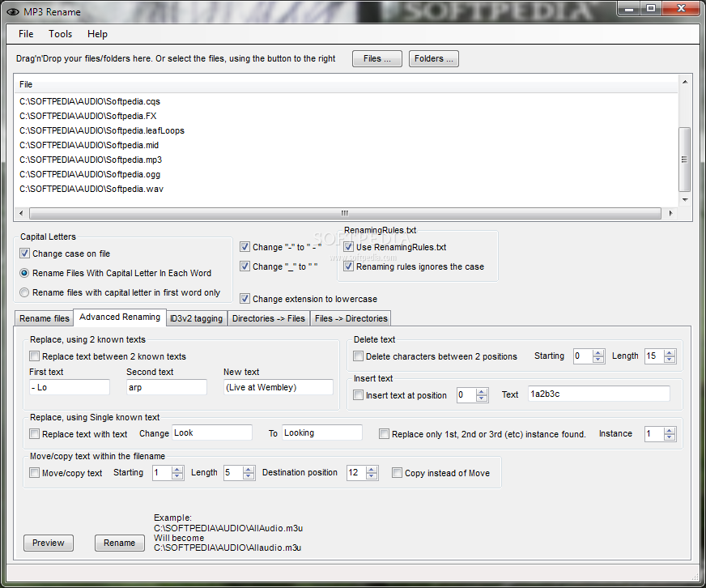The width and height of the screenshot is (706, 588).
Task: Click the Folders ... button
Action: point(434,58)
